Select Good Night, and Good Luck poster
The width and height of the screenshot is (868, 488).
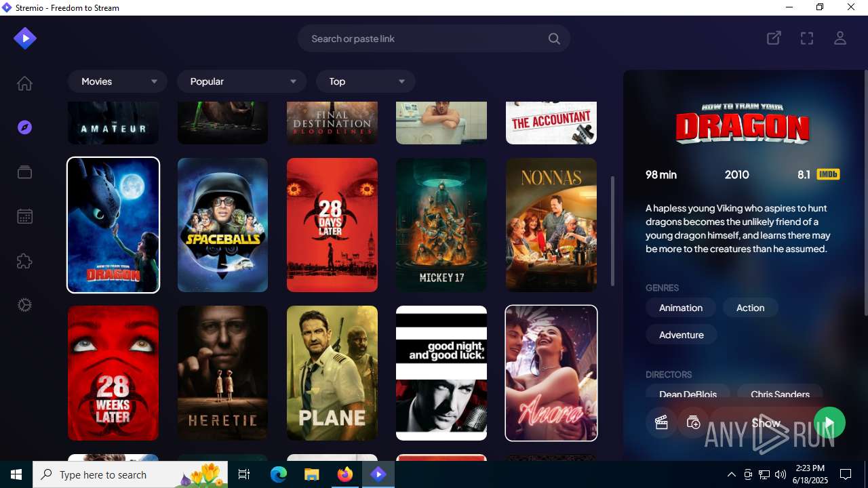[x=441, y=373]
